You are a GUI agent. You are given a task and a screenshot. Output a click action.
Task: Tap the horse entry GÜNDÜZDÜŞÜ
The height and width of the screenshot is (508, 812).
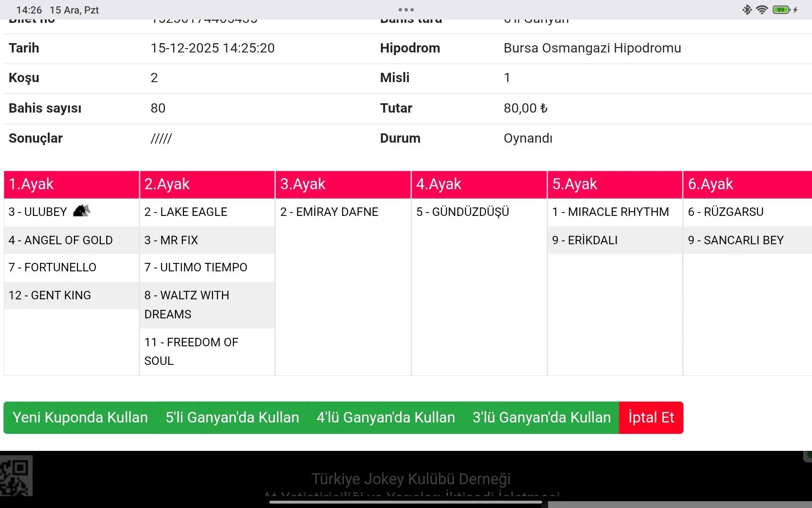coord(463,212)
